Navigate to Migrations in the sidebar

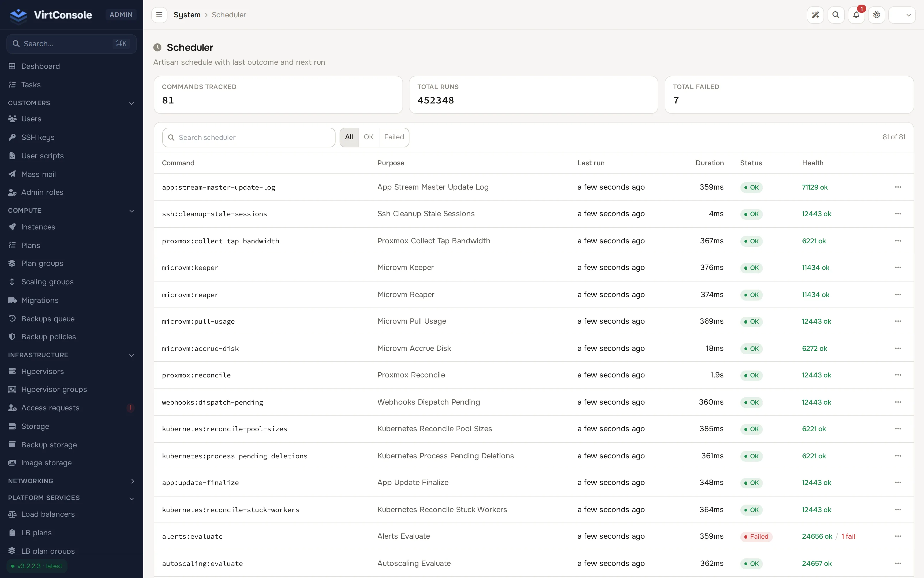point(71,300)
